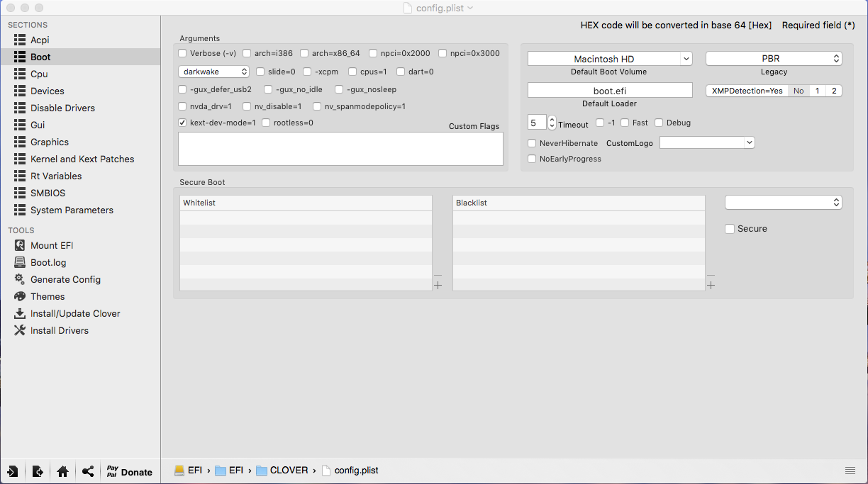
Task: Click the export icon in bottom toolbar
Action: tap(38, 472)
